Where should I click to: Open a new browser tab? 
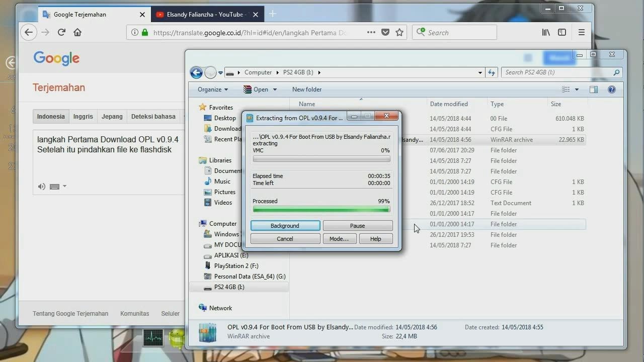point(273,14)
